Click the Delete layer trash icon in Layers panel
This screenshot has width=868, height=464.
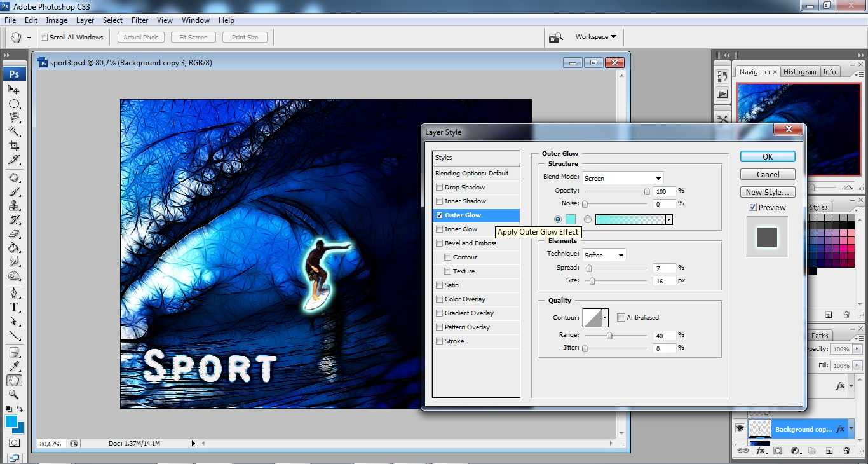(x=846, y=451)
